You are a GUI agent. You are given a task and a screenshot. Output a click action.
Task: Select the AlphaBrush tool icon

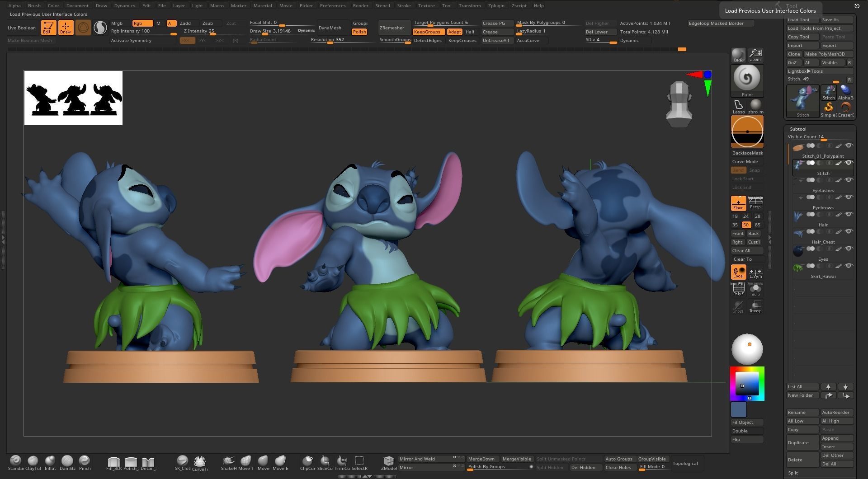(845, 92)
